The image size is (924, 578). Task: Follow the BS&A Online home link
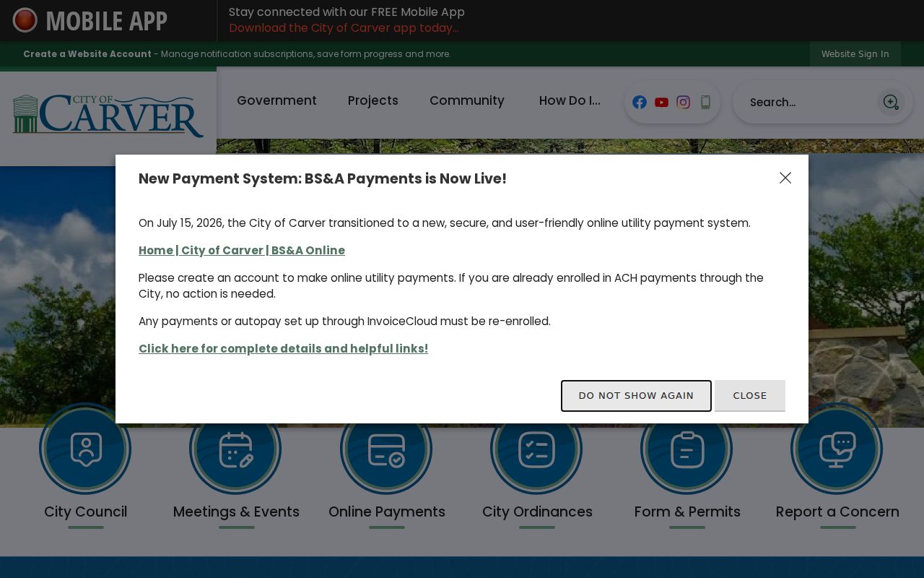(x=242, y=250)
